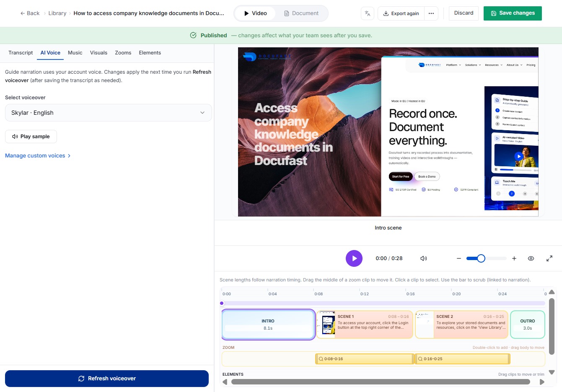Mute the video volume icon

click(x=424, y=258)
